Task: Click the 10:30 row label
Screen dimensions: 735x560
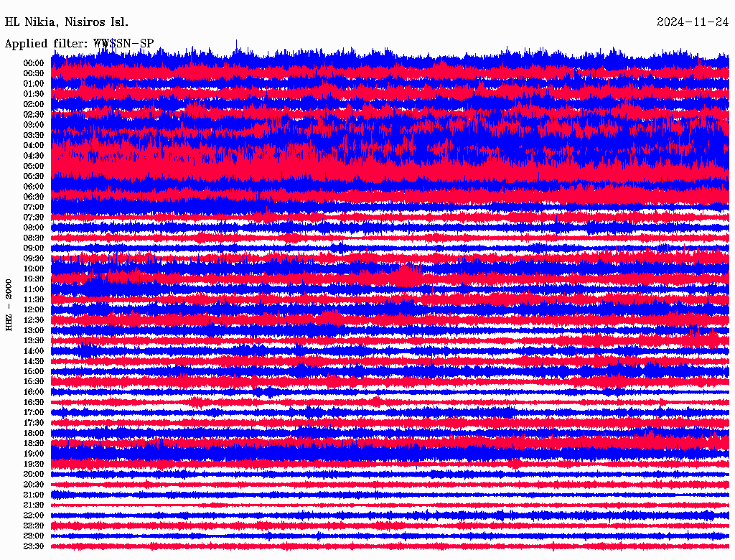Action: coord(34,279)
